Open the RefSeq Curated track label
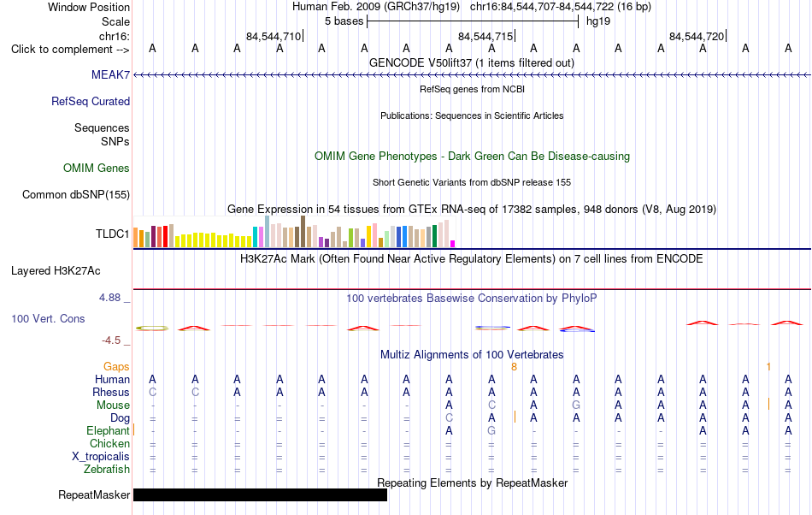812x515 pixels. click(x=90, y=101)
